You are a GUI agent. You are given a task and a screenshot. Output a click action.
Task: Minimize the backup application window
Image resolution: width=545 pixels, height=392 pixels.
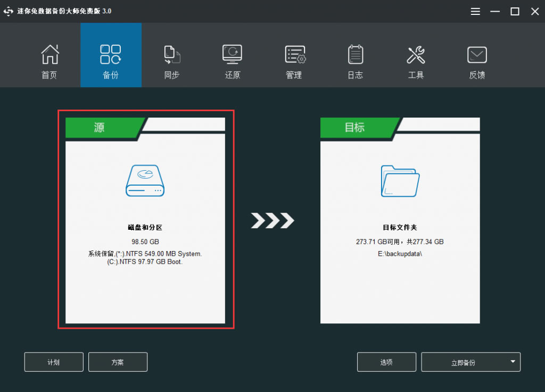click(x=495, y=12)
